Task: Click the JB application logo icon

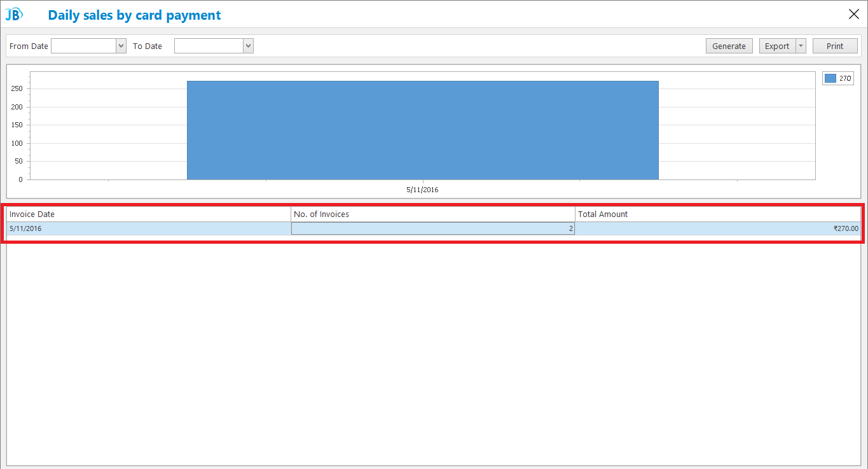Action: click(14, 14)
